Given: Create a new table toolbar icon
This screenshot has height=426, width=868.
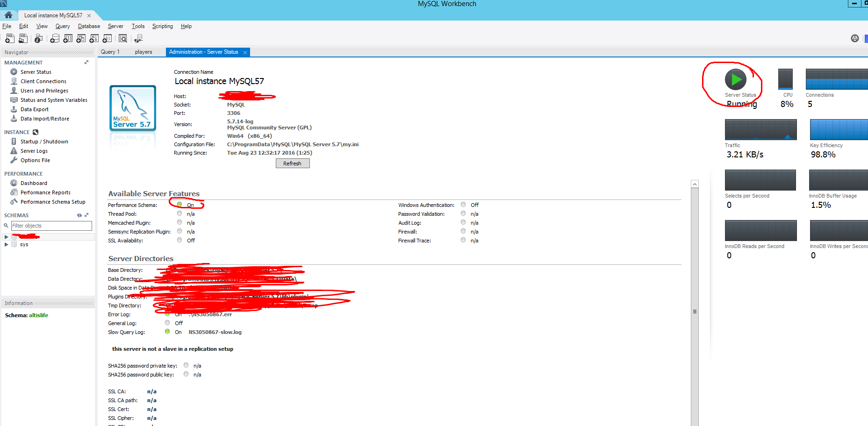Looking at the screenshot, I should [68, 38].
